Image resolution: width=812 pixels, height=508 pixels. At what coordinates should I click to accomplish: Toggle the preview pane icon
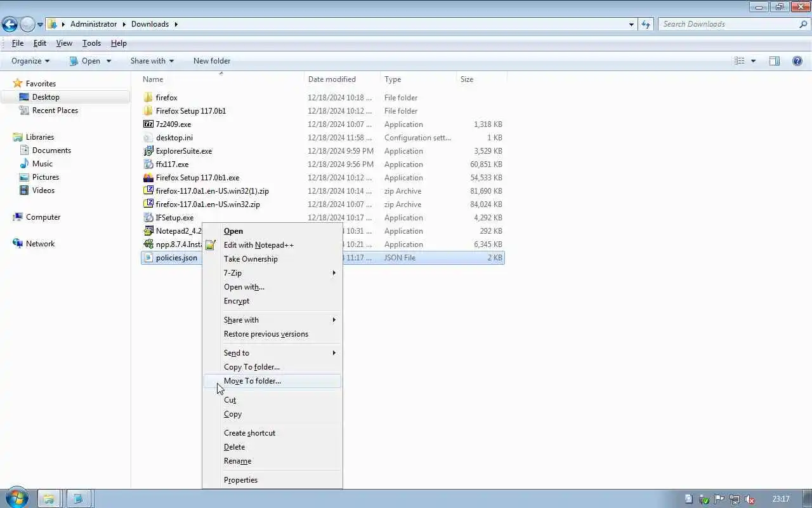coord(775,61)
